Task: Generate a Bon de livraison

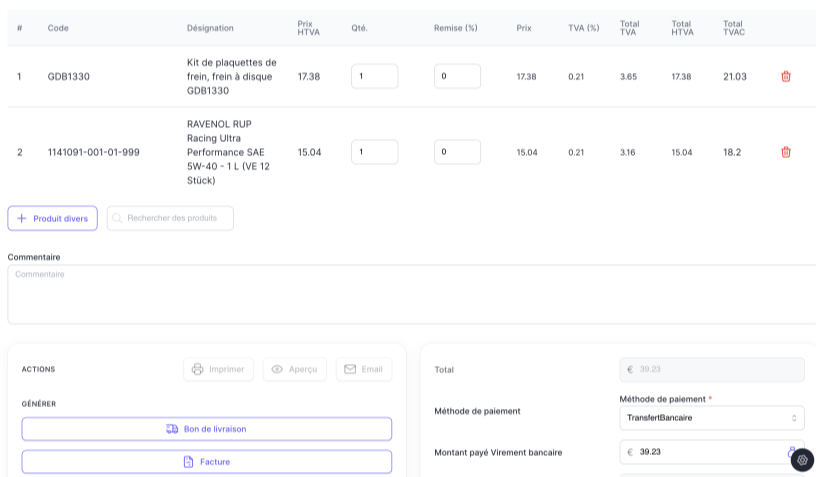Action: (x=206, y=429)
